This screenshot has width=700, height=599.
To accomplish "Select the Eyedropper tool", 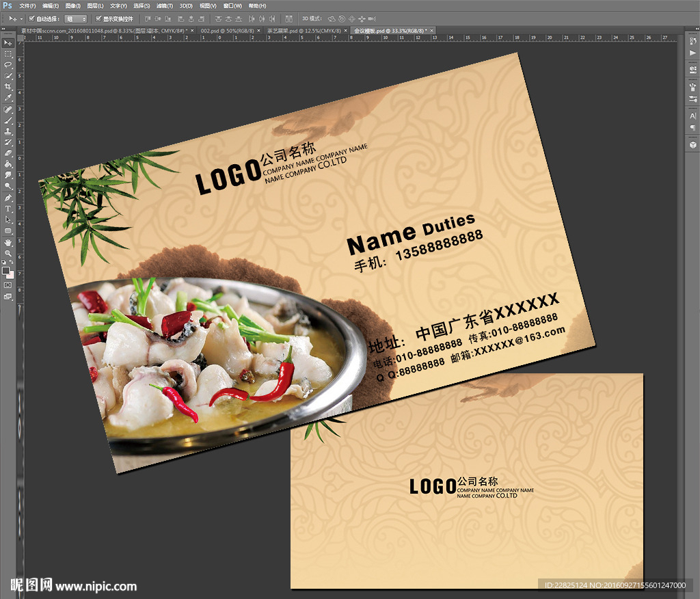I will 8,98.
